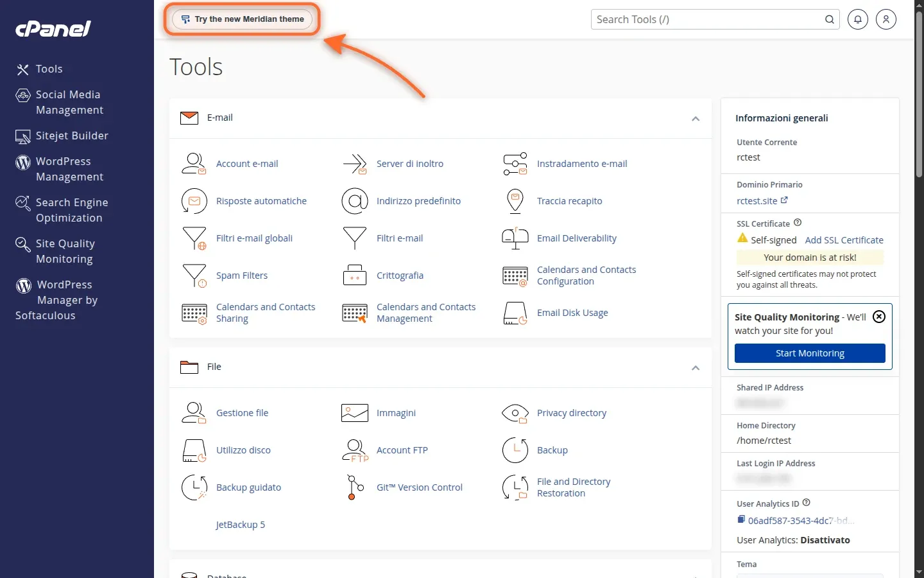924x578 pixels.
Task: Copy the User Analytics ID
Action: pyautogui.click(x=741, y=520)
